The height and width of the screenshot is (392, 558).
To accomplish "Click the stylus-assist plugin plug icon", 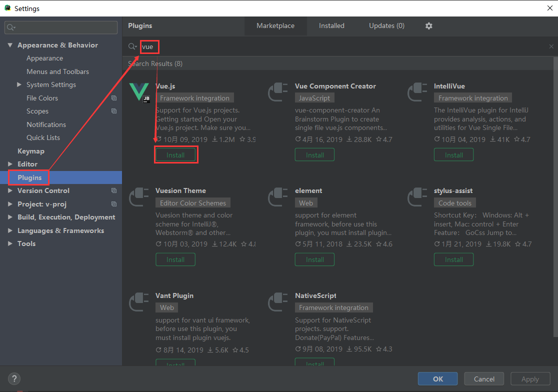I will click(417, 196).
